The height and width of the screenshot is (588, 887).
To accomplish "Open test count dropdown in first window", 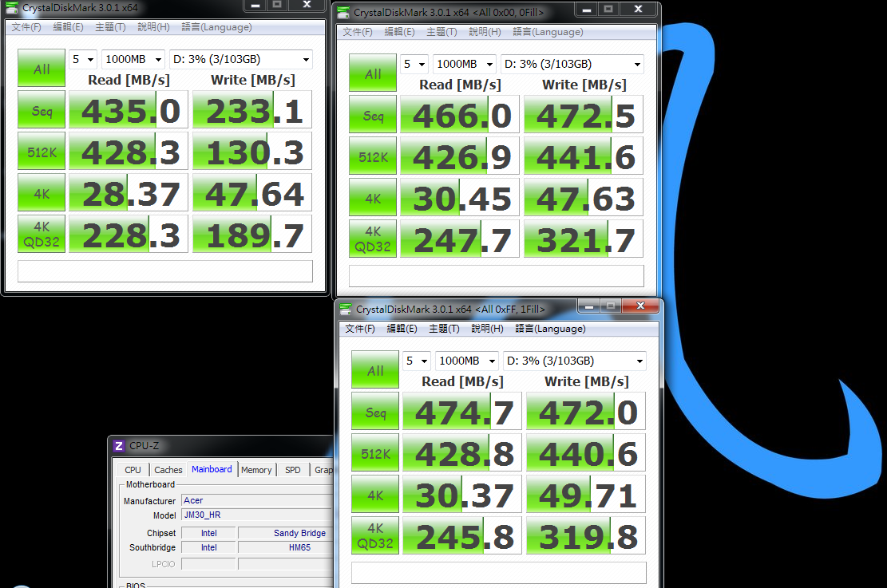I will pyautogui.click(x=83, y=59).
